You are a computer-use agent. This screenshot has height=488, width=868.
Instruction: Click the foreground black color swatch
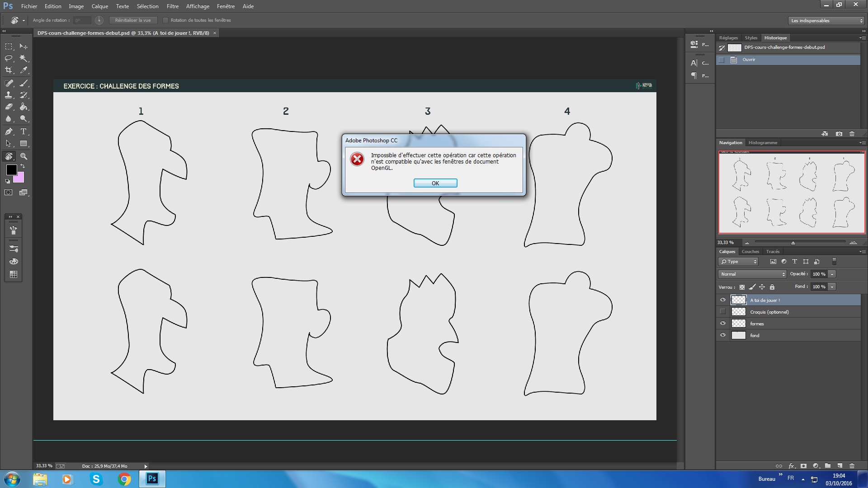point(11,170)
